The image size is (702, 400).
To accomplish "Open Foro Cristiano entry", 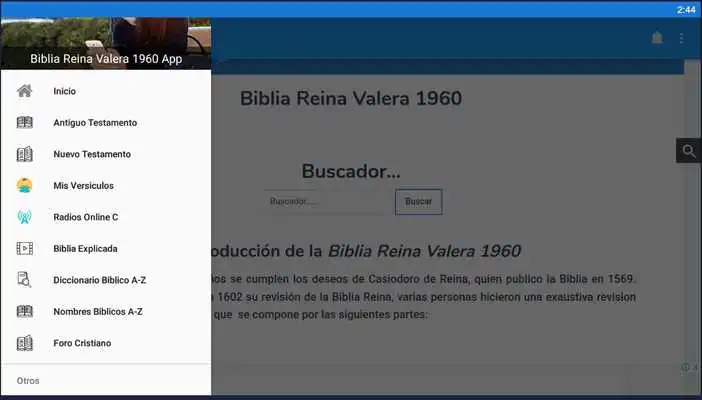I will pos(106,343).
